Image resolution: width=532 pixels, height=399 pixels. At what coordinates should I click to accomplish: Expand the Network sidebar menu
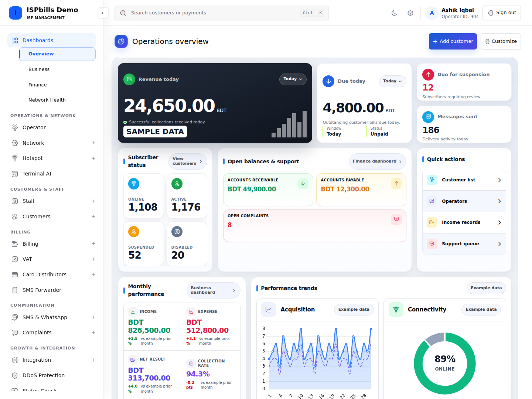coord(93,143)
